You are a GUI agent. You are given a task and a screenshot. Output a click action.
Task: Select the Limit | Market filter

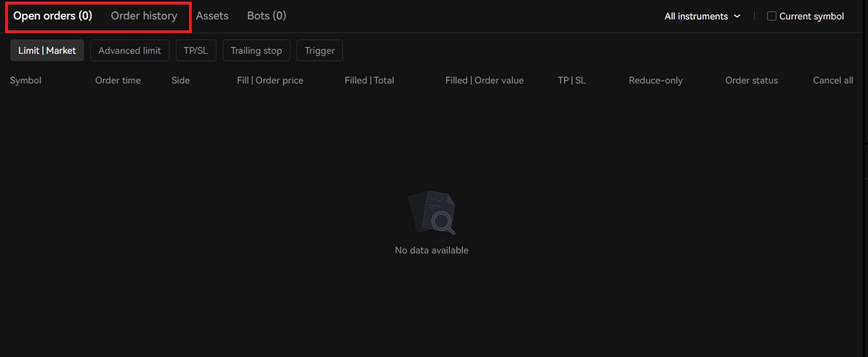pos(47,50)
